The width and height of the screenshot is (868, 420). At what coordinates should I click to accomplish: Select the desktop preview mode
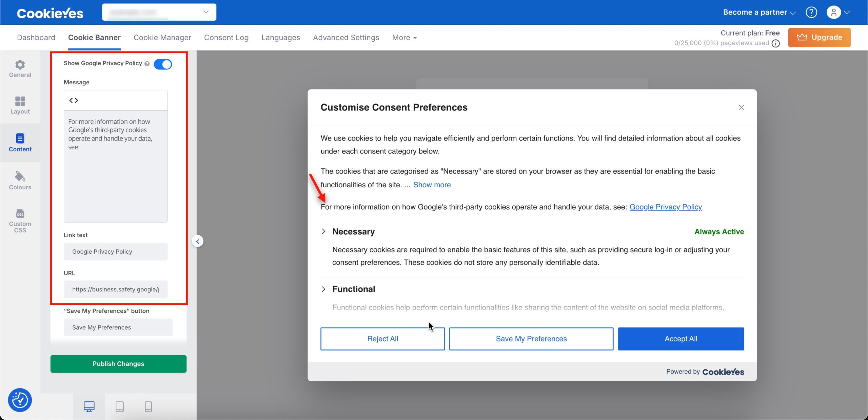click(89, 406)
